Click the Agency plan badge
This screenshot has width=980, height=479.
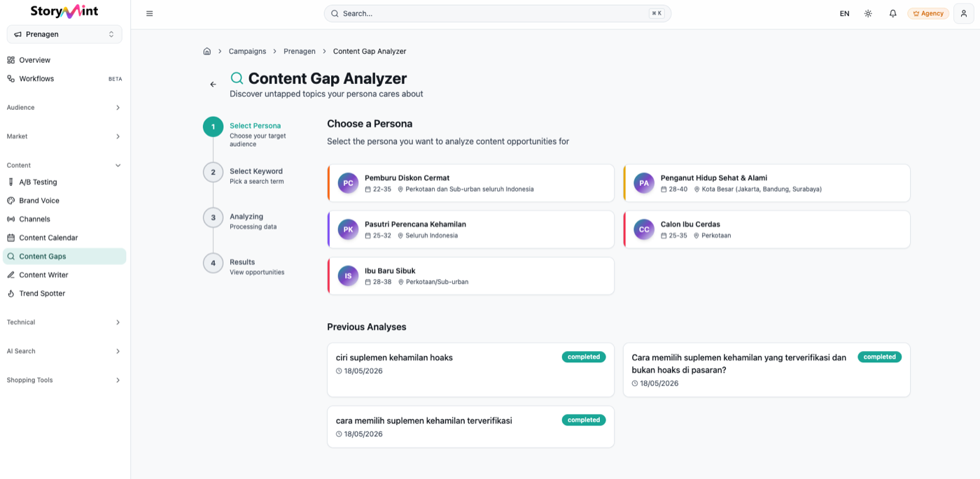pos(928,13)
